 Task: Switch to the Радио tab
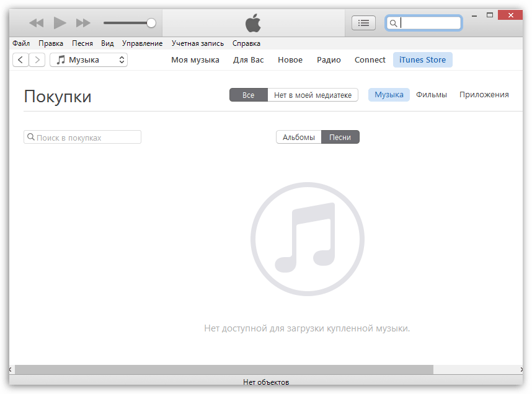329,60
